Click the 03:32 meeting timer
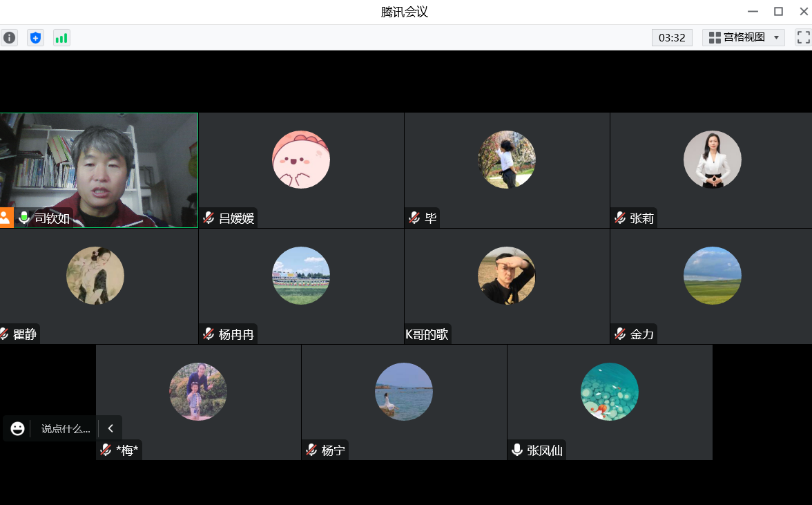 [671, 37]
